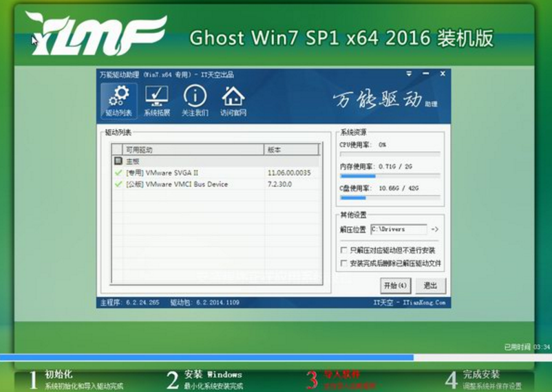Click the CPU使用率 progress bar

coord(390,154)
